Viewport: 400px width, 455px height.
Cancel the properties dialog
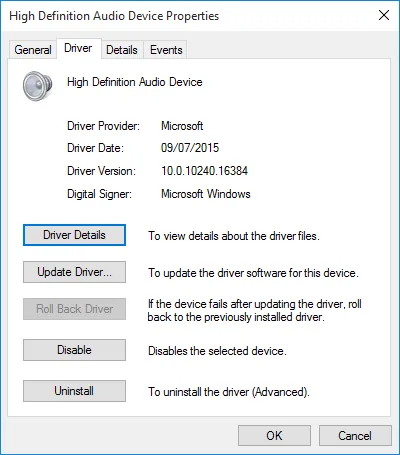355,436
